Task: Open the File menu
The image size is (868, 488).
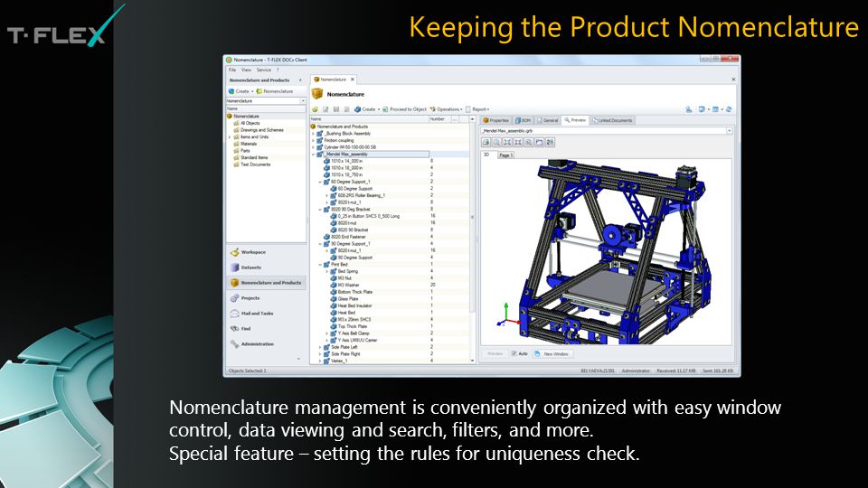Action: pos(232,70)
